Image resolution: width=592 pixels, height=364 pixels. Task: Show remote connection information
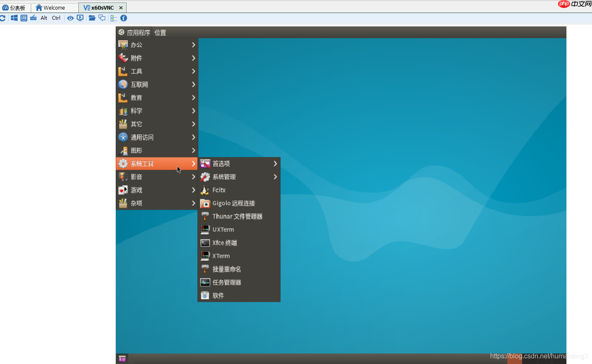coord(122,18)
